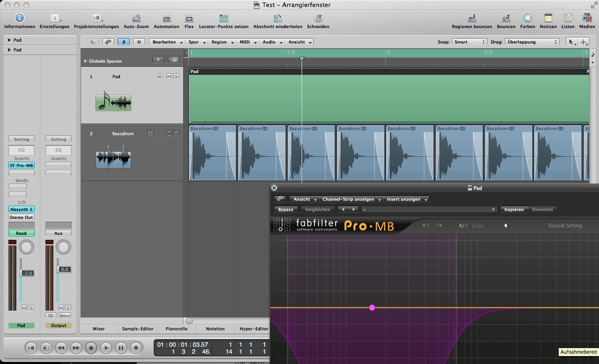Click the Kopieren button
599x364 pixels.
coord(514,210)
